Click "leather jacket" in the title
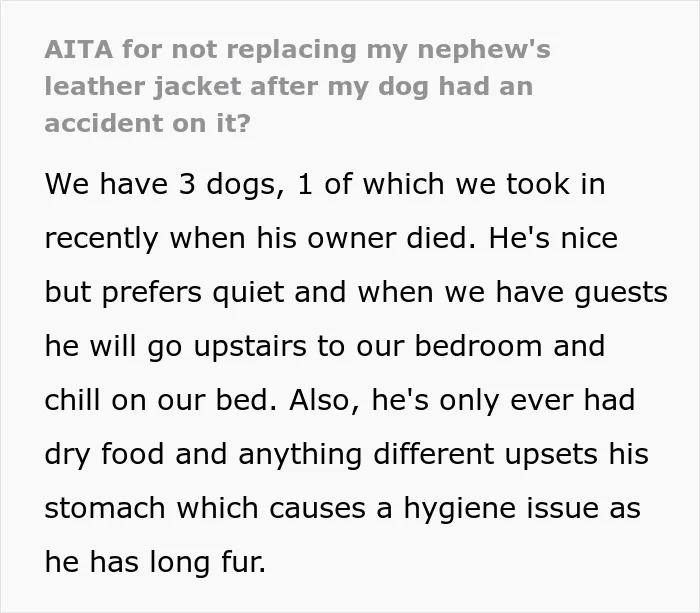Viewport: 700px width, 613px height. click(143, 87)
